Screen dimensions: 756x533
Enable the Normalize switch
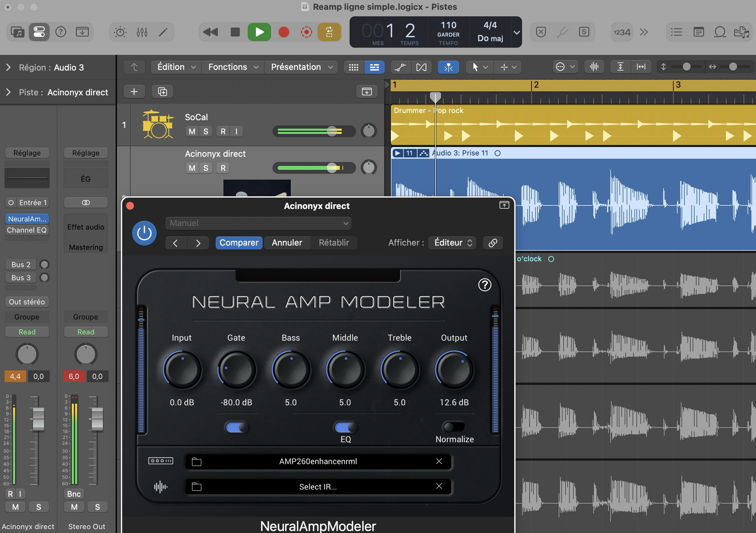(454, 427)
